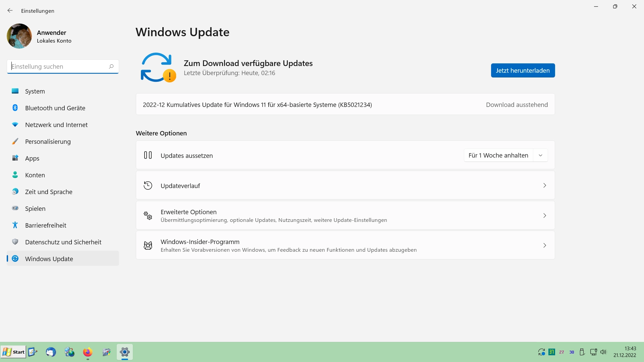Click the KB5021234 cumulative update entry
The width and height of the screenshot is (644, 362).
(345, 105)
